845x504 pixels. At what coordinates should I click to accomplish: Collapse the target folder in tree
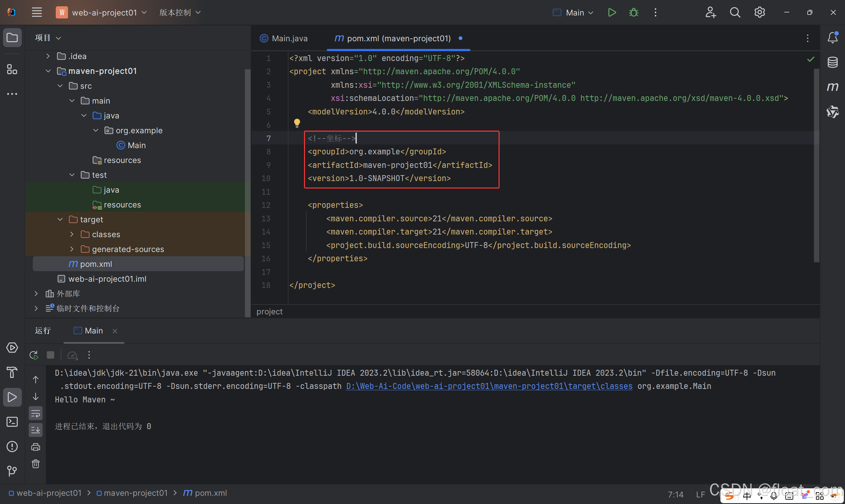point(60,219)
